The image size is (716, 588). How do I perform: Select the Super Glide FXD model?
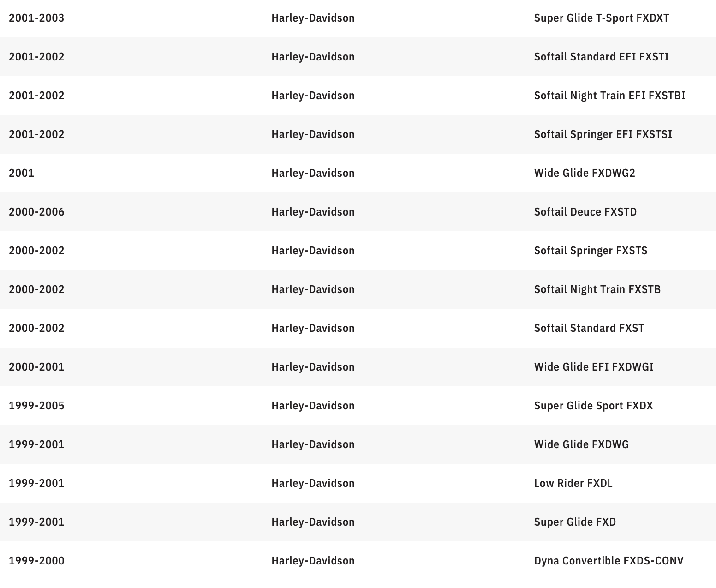coord(575,522)
